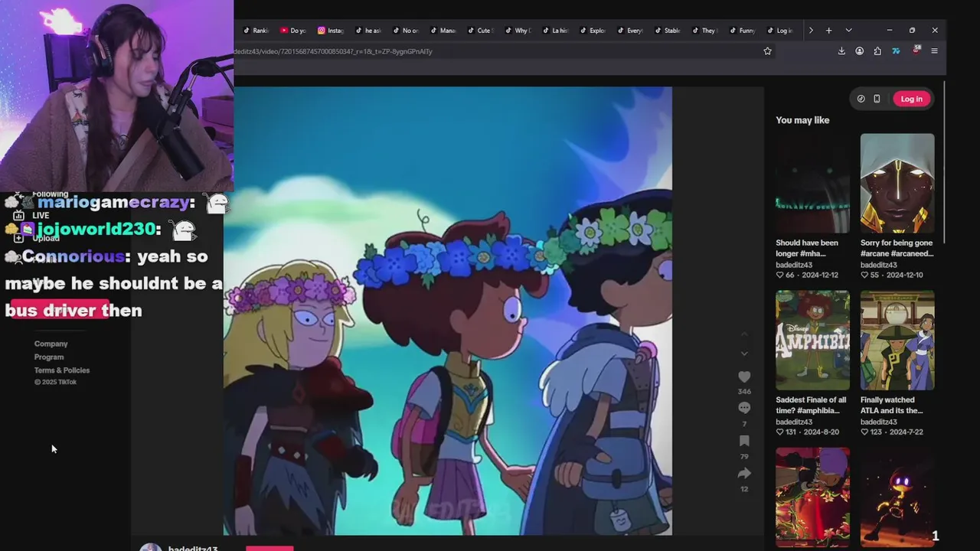Open the browser hamburger menu
Screen dimensions: 980x551
click(934, 51)
